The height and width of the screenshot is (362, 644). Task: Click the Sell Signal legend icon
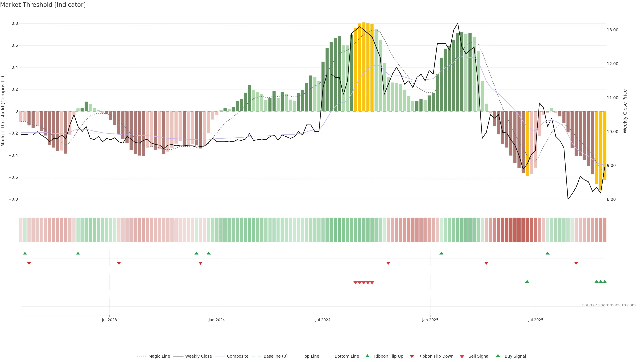pyautogui.click(x=462, y=356)
